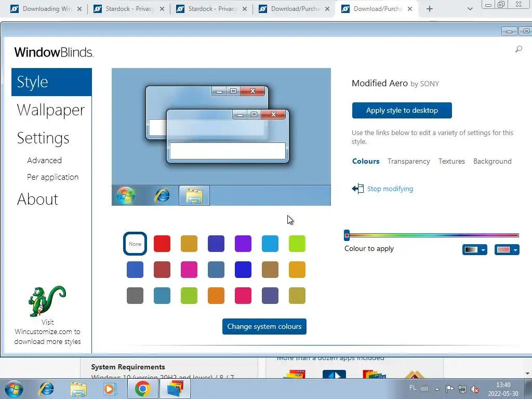The height and width of the screenshot is (399, 532).
Task: Select the None colour swatch
Action: point(135,244)
